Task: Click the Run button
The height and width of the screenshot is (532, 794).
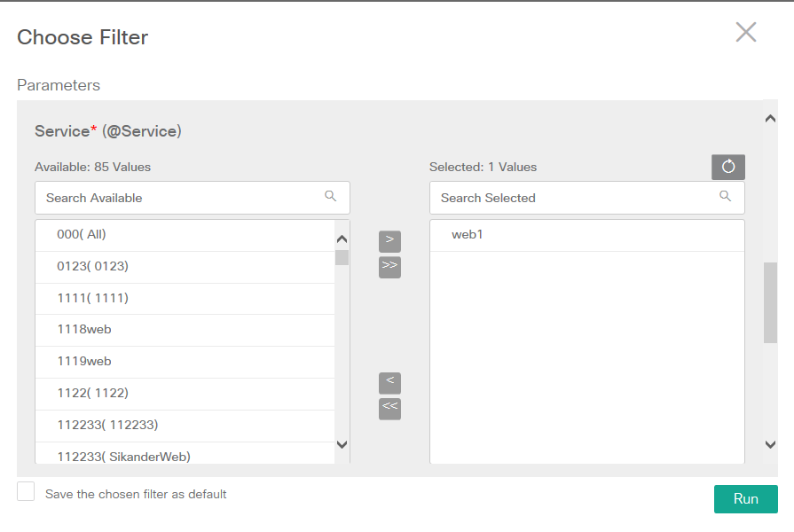Action: point(745,499)
